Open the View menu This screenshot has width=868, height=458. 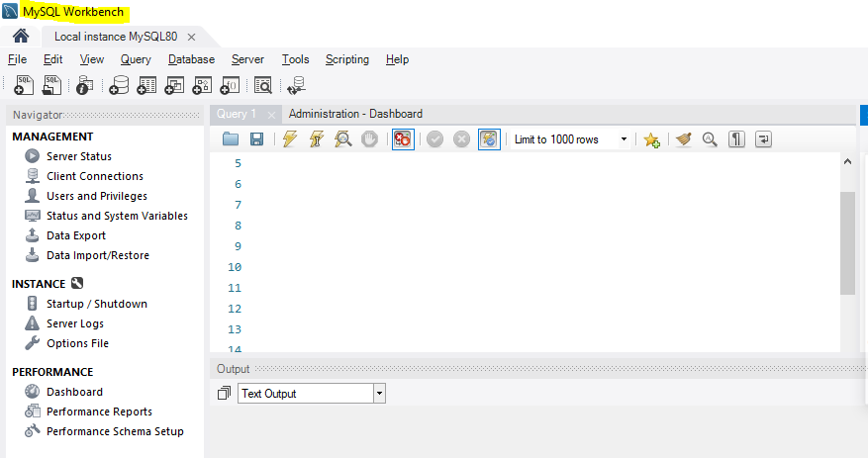(91, 59)
